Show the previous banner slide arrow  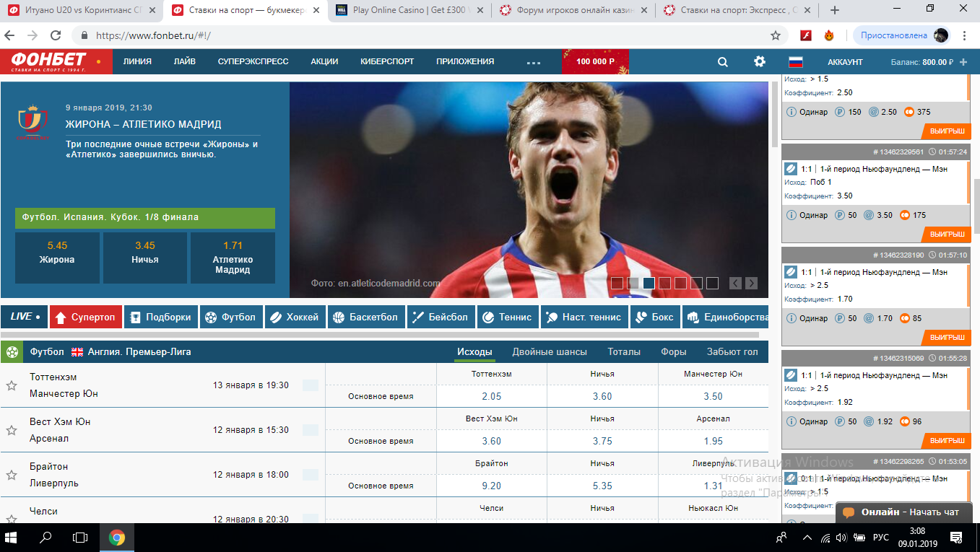pos(735,283)
